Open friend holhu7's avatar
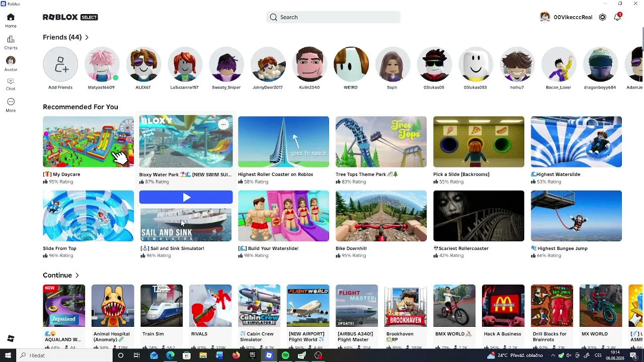This screenshot has height=362, width=644. point(517,64)
